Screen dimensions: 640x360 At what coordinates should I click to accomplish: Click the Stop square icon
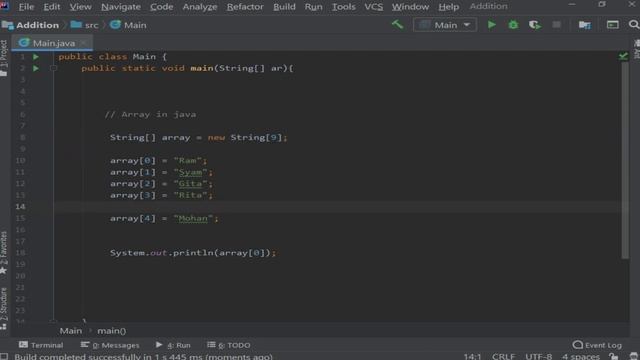556,25
